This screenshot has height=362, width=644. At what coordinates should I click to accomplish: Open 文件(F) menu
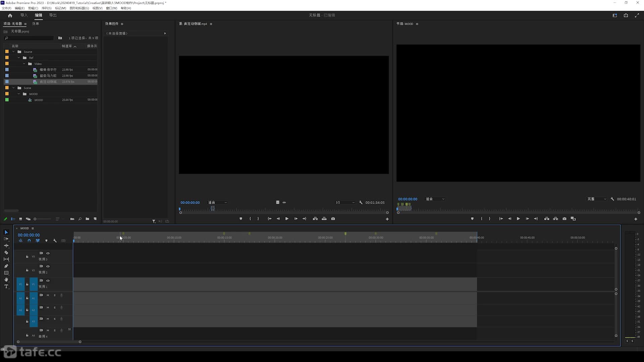click(x=6, y=8)
